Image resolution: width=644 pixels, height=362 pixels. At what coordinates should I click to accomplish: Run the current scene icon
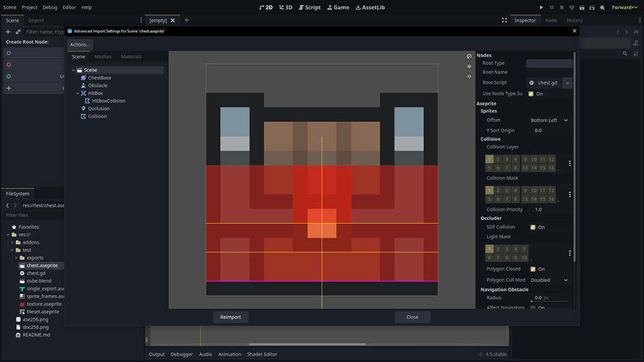click(582, 7)
